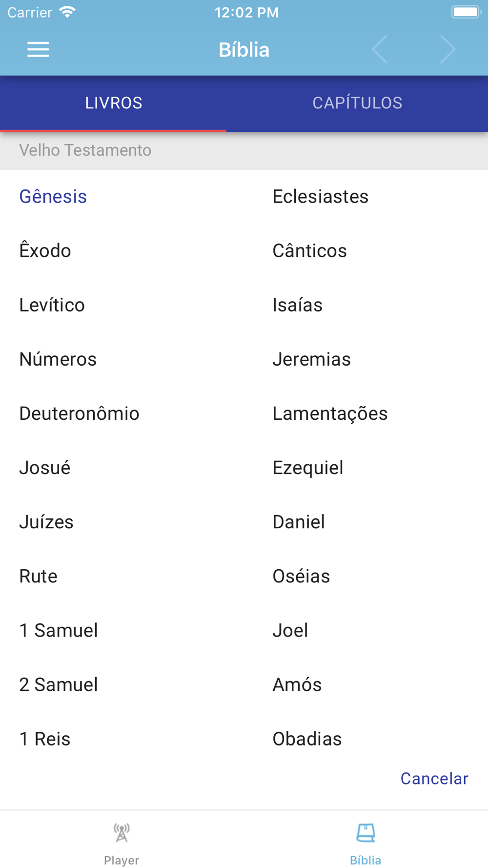Choose the book Gênesis
Screen dimensions: 488x868
click(53, 197)
